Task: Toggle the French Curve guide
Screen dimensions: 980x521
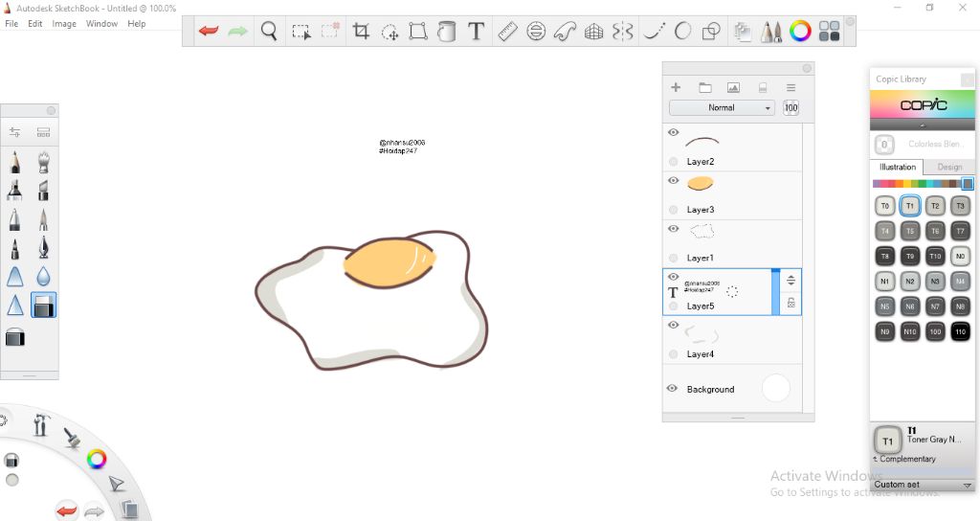Action: (565, 31)
